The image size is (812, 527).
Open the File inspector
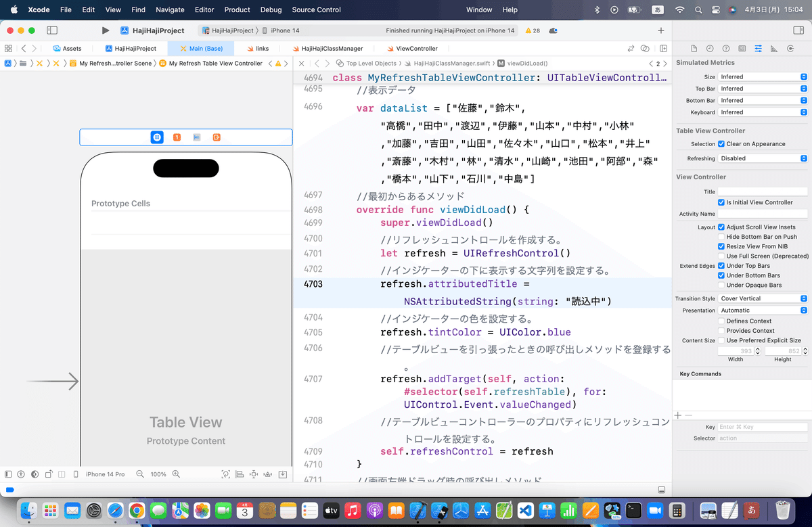point(694,49)
